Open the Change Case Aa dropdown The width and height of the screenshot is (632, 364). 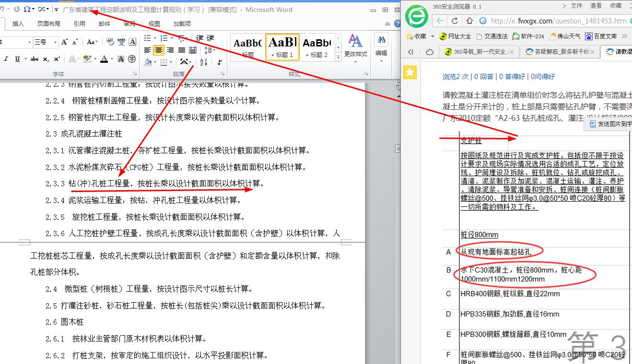click(92, 42)
